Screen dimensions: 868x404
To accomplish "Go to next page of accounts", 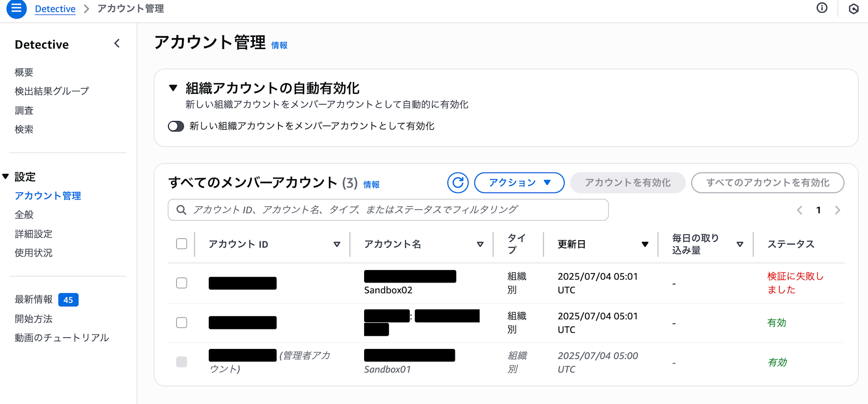I will [838, 210].
